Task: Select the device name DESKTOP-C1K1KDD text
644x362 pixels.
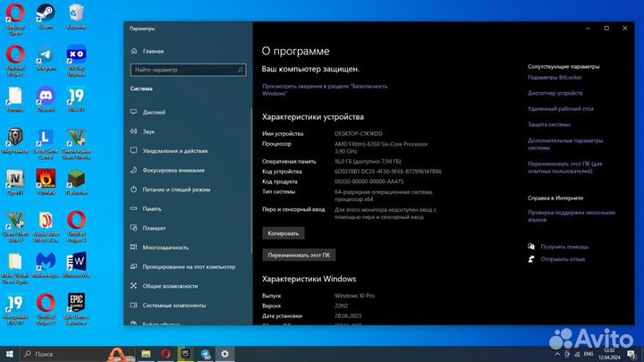Action: pos(359,133)
